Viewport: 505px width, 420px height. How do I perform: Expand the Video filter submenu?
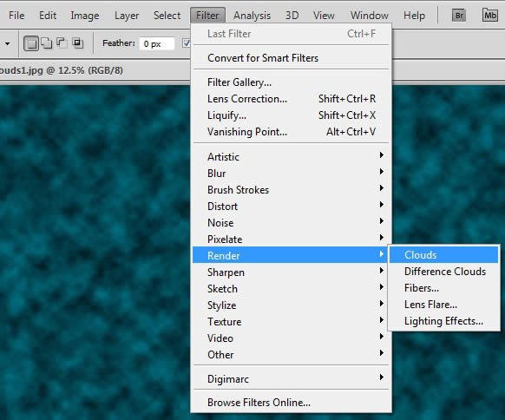[x=292, y=338]
